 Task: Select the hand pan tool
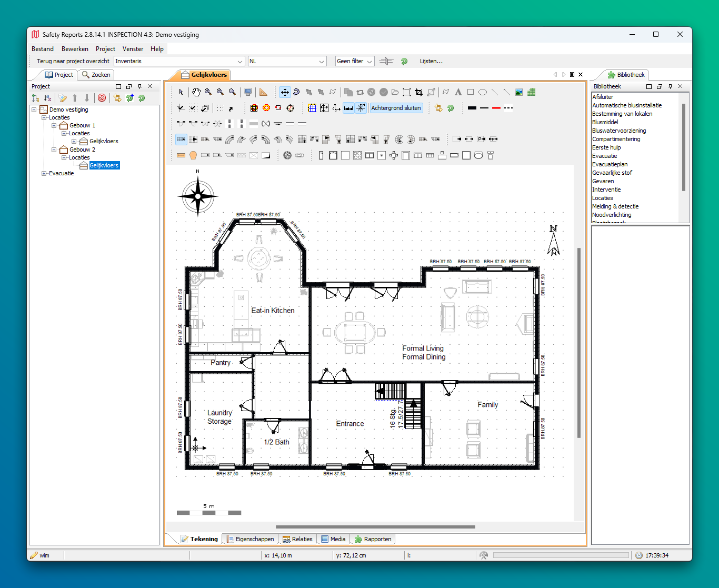[196, 92]
